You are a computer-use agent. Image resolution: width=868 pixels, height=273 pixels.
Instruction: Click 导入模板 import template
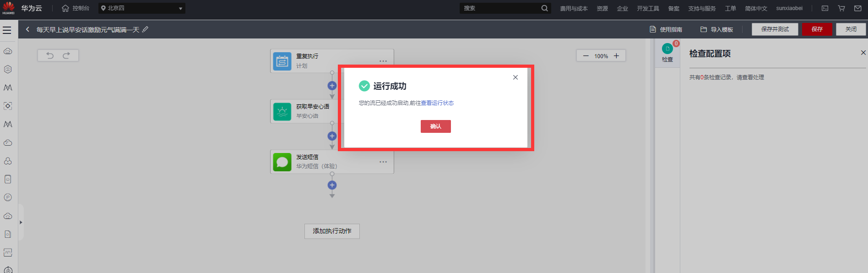(717, 29)
